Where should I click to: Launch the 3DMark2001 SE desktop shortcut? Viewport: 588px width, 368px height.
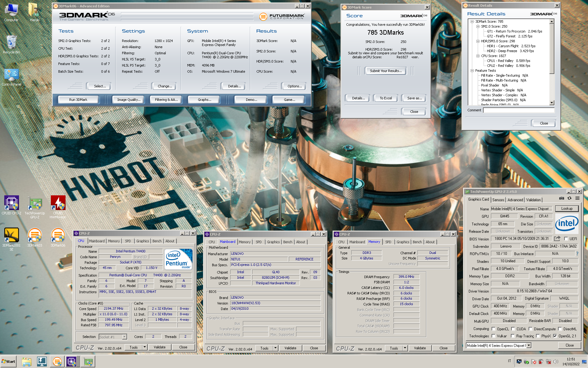click(11, 239)
